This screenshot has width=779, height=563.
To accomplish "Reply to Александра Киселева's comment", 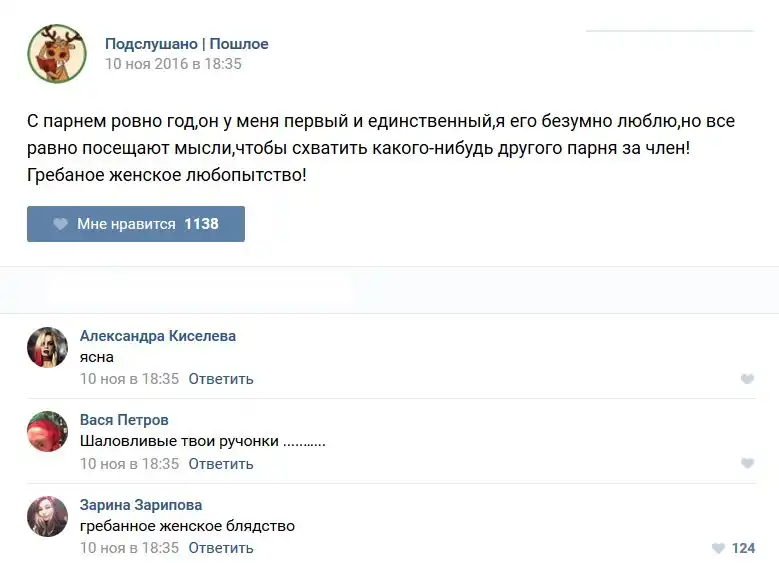I will [x=221, y=379].
